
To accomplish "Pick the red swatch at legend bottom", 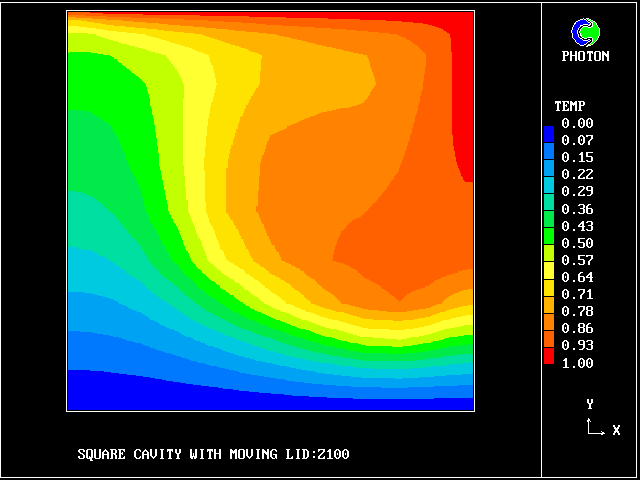I will tap(548, 354).
